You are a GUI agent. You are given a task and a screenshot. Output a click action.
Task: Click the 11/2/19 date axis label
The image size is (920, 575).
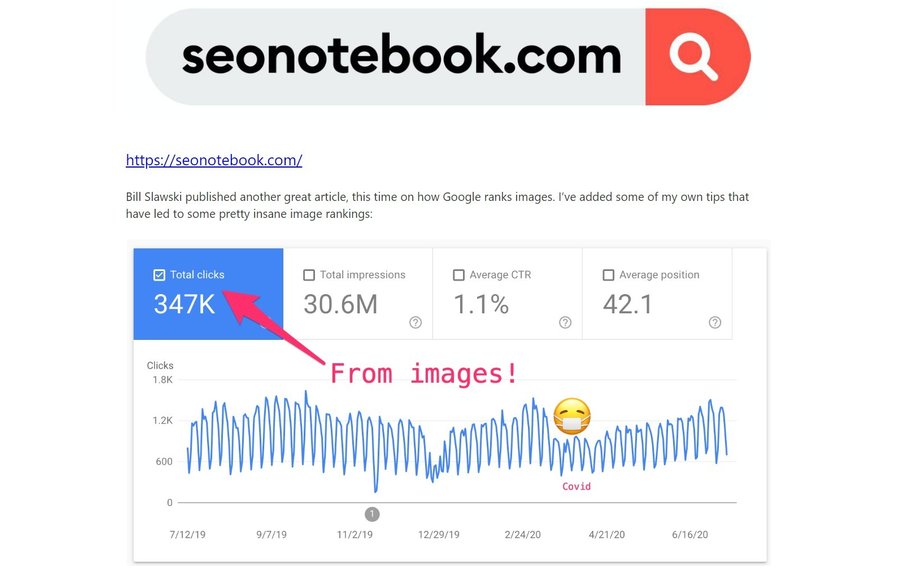pos(354,535)
